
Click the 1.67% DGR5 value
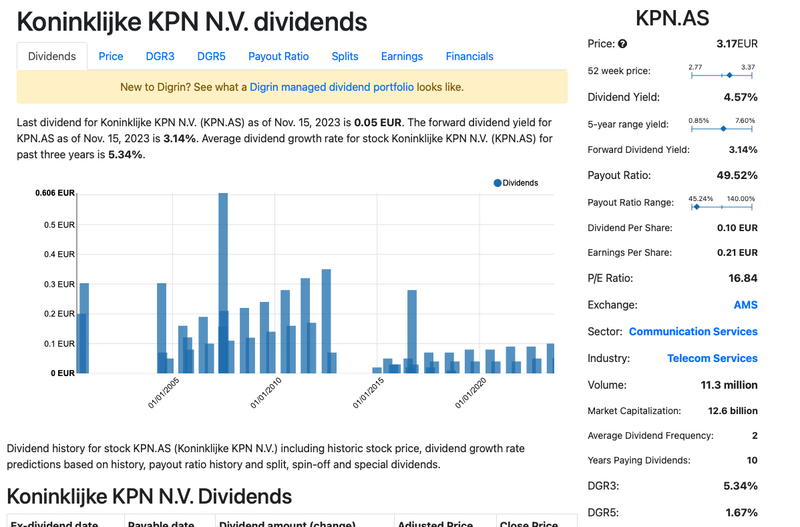click(741, 512)
